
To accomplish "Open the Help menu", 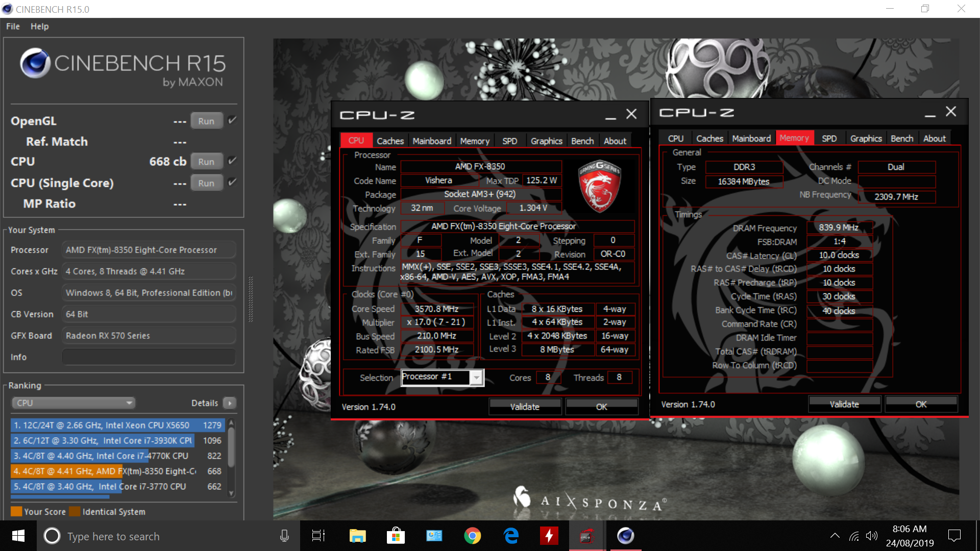I will pyautogui.click(x=39, y=27).
